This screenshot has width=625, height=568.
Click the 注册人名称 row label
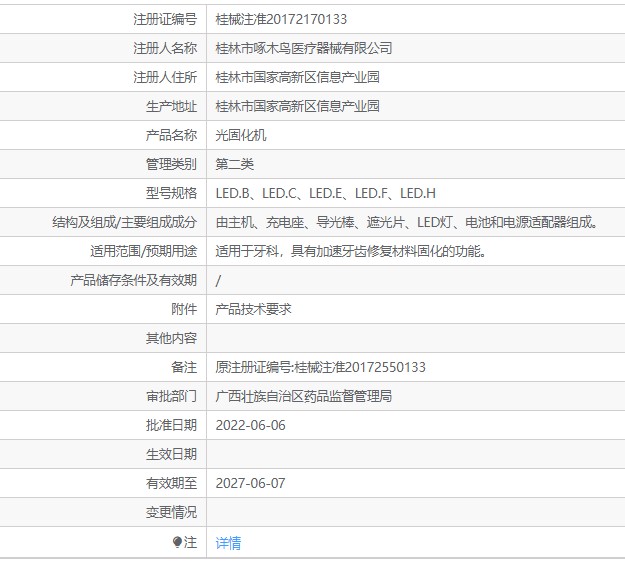(x=165, y=48)
